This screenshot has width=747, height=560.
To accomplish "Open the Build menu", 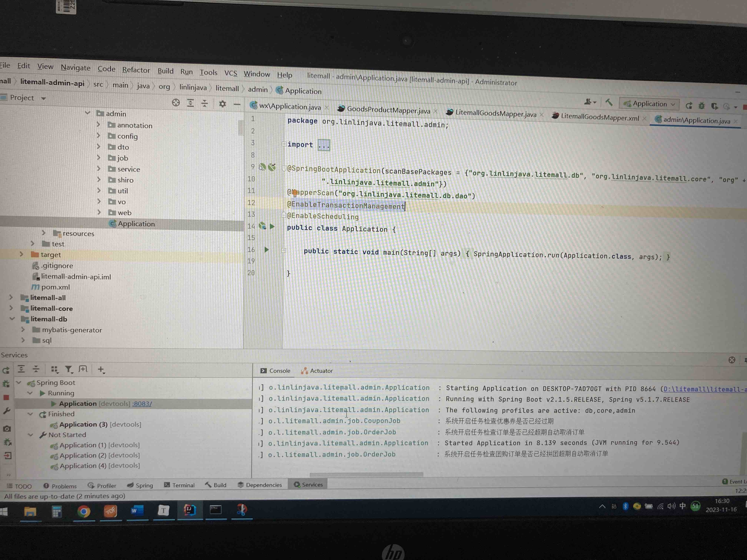I will click(165, 71).
